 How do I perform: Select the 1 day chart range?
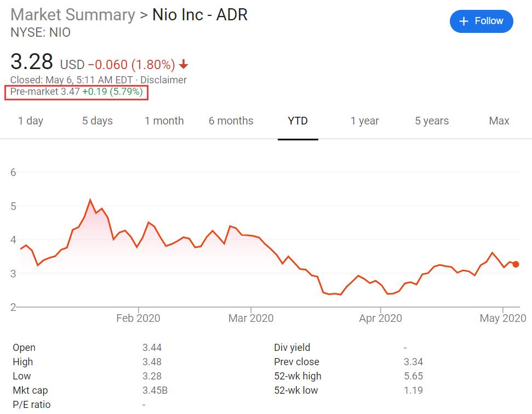tap(31, 121)
